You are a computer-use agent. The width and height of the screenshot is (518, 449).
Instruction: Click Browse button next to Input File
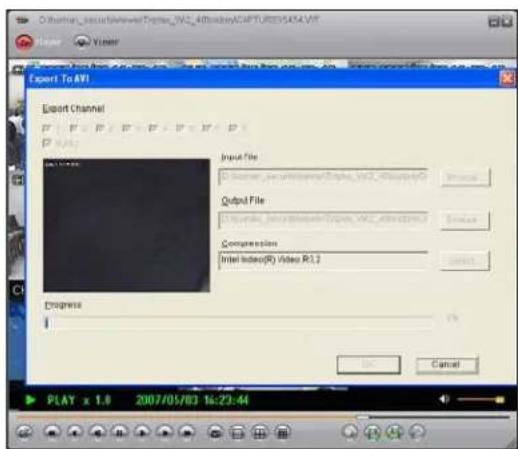point(466,177)
